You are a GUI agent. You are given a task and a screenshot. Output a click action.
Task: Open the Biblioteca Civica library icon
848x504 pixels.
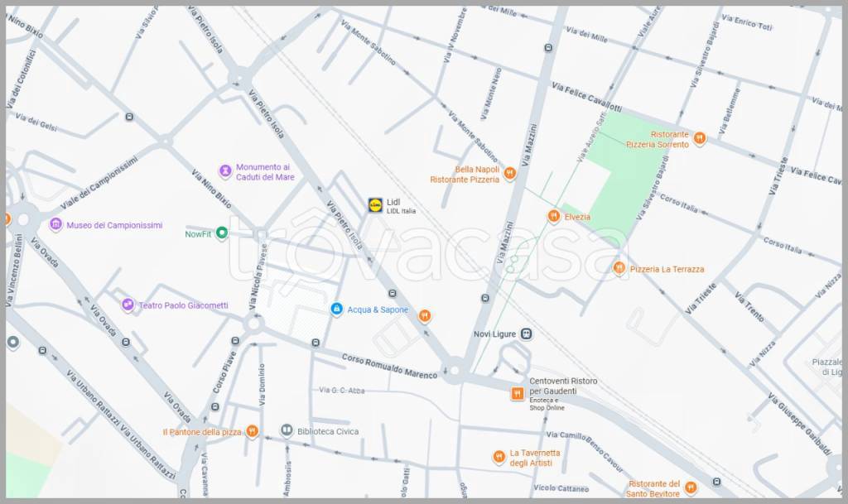coord(286,430)
